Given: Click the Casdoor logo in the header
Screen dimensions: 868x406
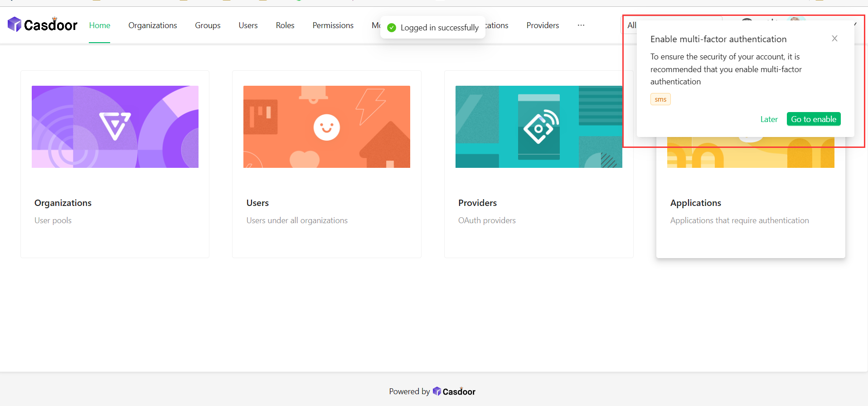Looking at the screenshot, I should 43,25.
